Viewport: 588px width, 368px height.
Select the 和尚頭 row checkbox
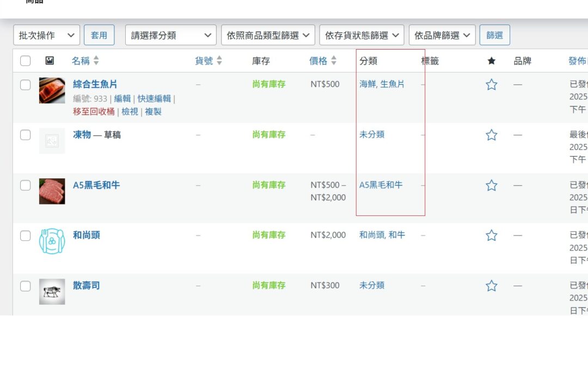tap(25, 236)
